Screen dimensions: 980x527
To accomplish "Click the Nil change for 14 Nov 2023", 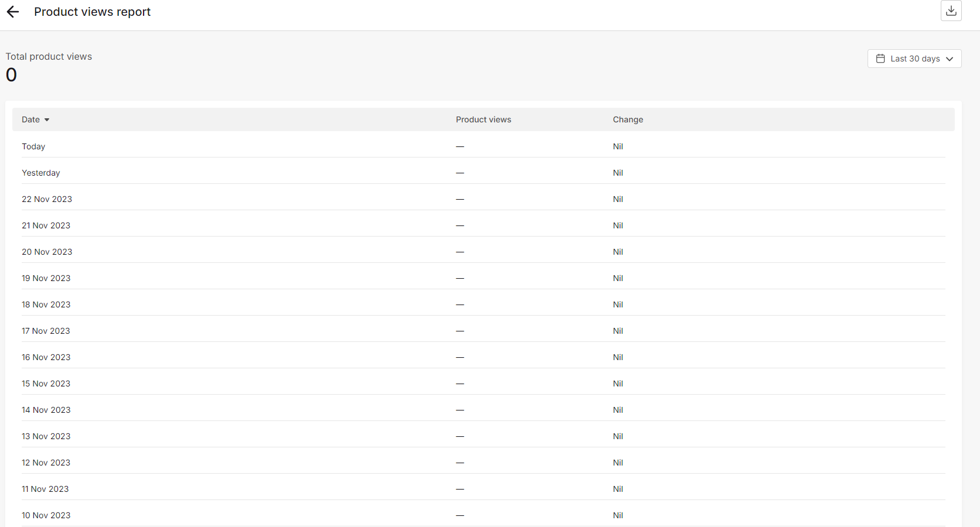I will click(x=618, y=410).
